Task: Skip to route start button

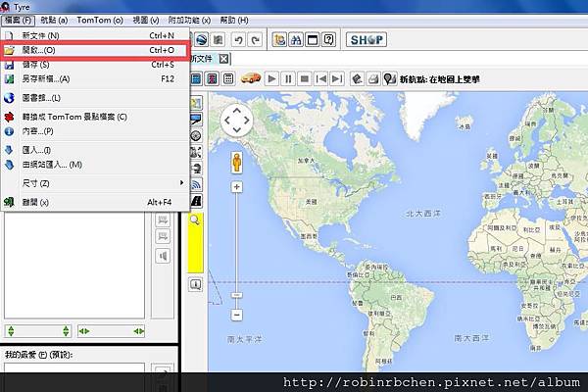Action: pos(321,78)
